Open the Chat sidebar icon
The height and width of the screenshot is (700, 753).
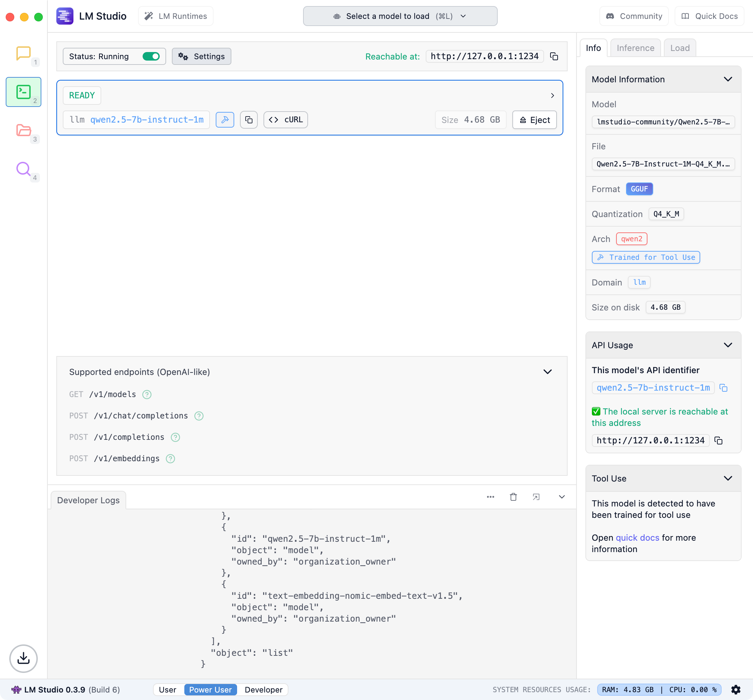[x=24, y=53]
